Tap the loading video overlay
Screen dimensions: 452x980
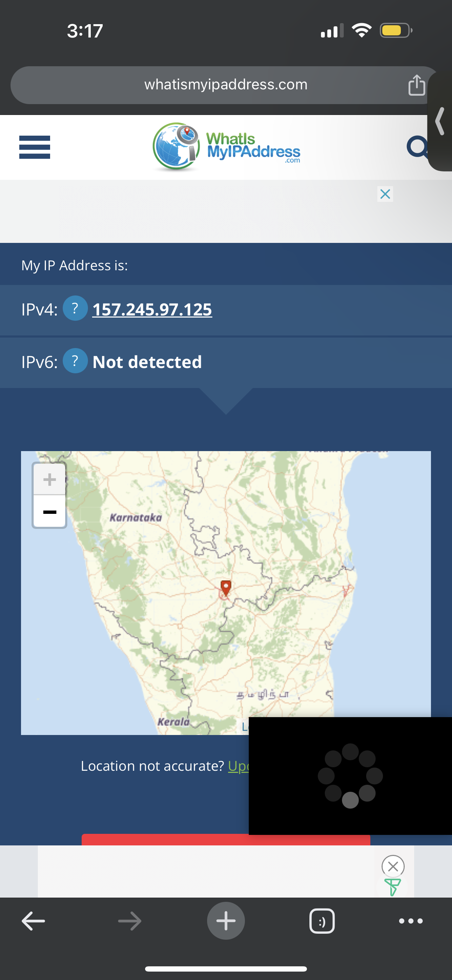[x=350, y=776]
